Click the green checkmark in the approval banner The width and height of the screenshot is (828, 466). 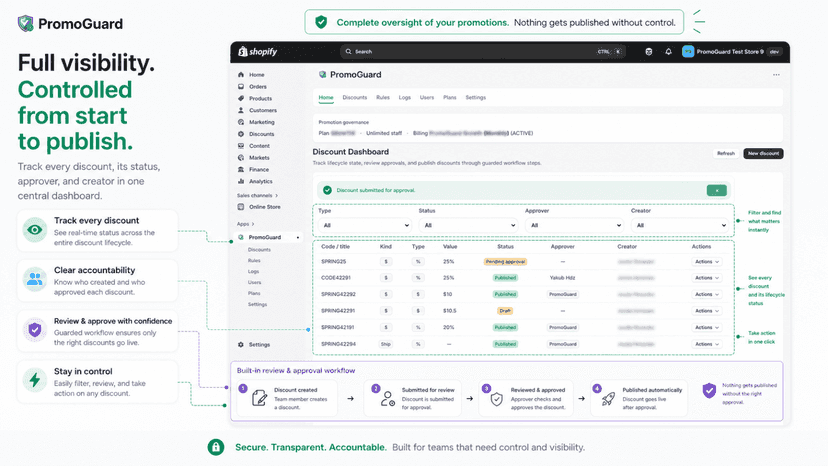pos(327,190)
